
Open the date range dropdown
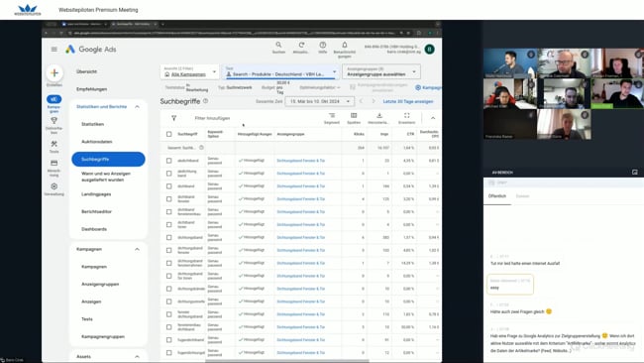tap(319, 101)
